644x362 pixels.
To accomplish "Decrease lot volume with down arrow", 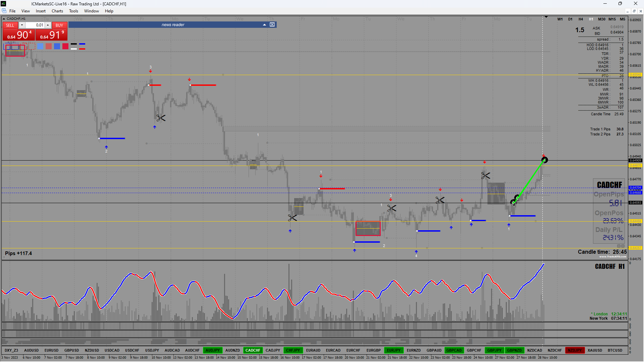I will pos(22,25).
